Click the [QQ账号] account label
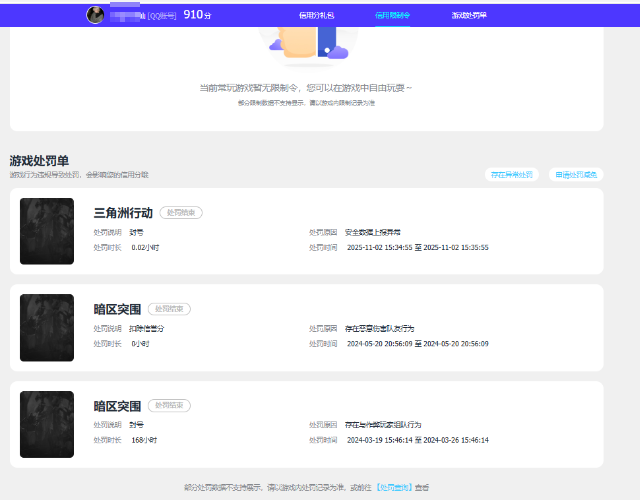Image resolution: width=640 pixels, height=500 pixels. (162, 16)
